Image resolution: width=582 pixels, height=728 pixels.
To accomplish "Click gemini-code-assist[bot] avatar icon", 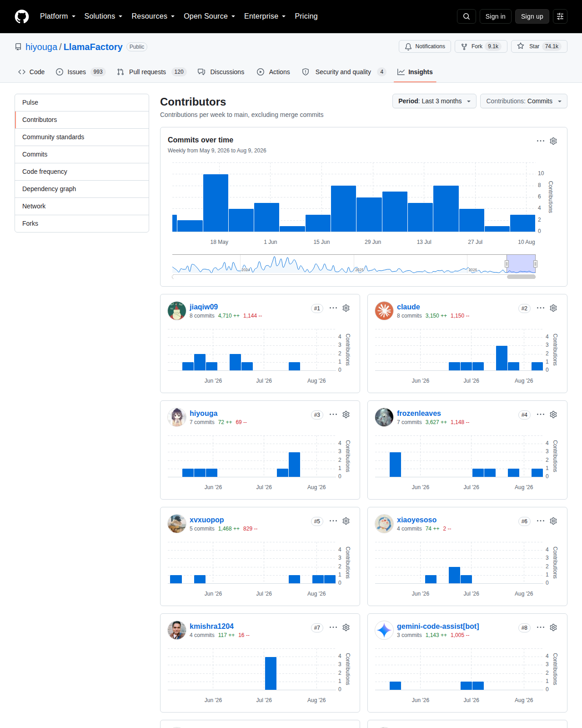I will pos(384,630).
